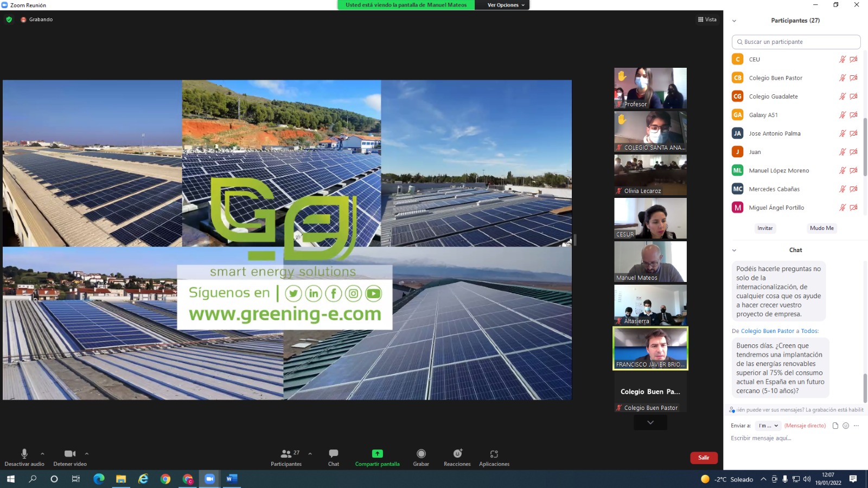Image resolution: width=868 pixels, height=488 pixels.
Task: Stop camera with Detener video
Action: pos(69,454)
